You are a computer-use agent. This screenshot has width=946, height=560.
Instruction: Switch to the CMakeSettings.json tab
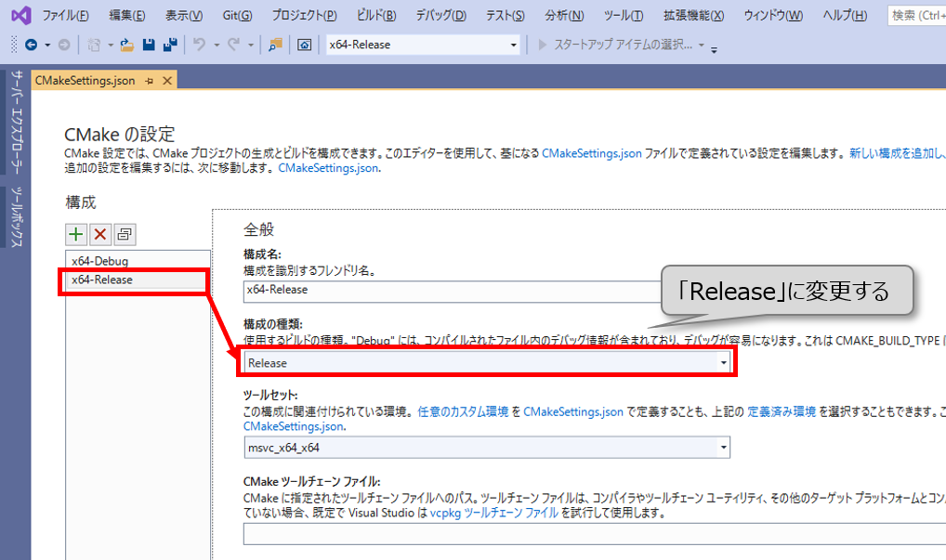pos(85,81)
